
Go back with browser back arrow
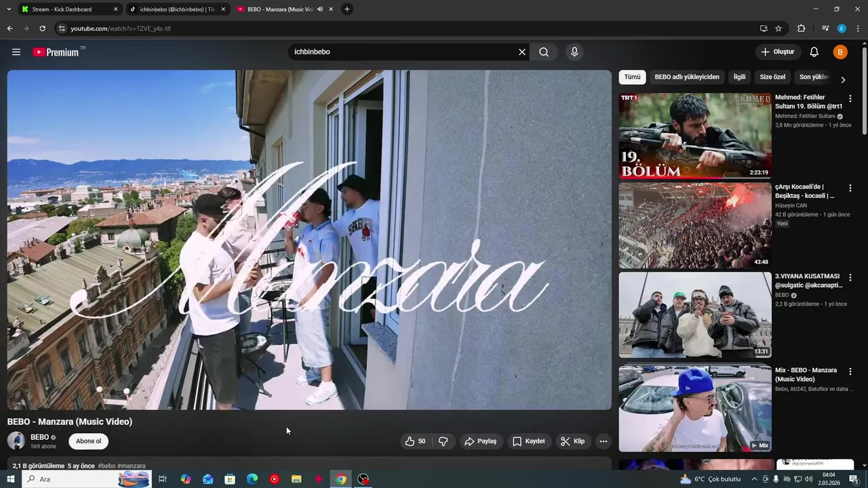tap(9, 28)
